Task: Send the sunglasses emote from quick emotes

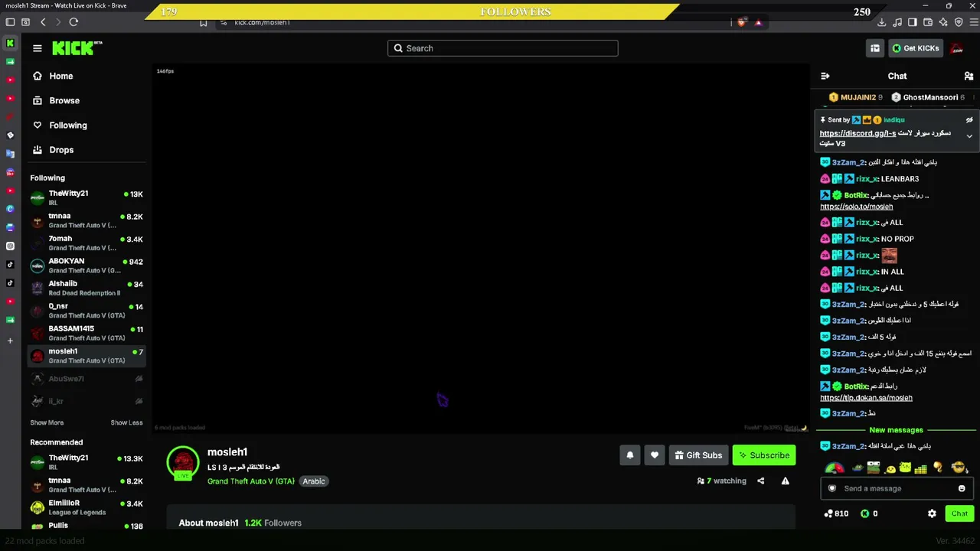Action: (959, 468)
